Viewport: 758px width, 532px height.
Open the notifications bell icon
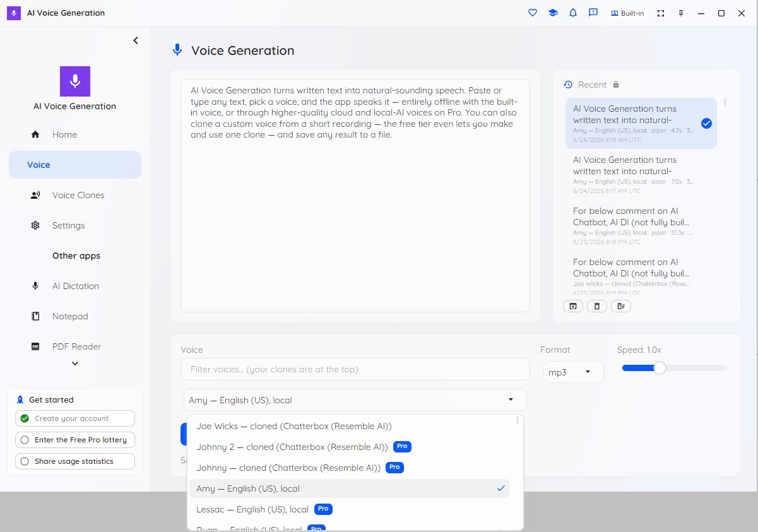click(573, 13)
